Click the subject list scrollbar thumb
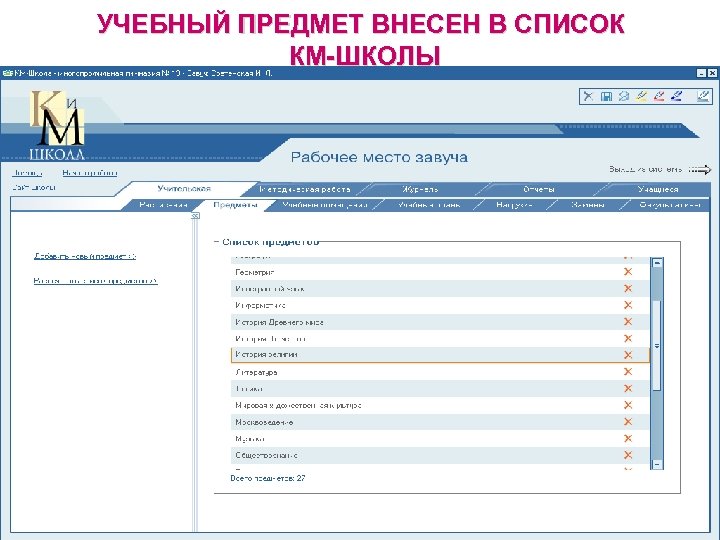The height and width of the screenshot is (540, 720). point(657,345)
